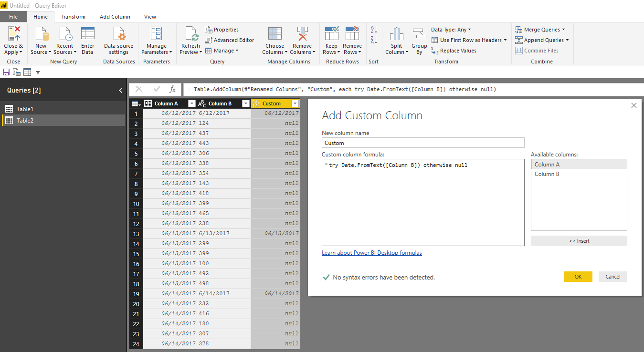Image resolution: width=644 pixels, height=352 pixels.
Task: Click the << Insert button
Action: pyautogui.click(x=579, y=241)
